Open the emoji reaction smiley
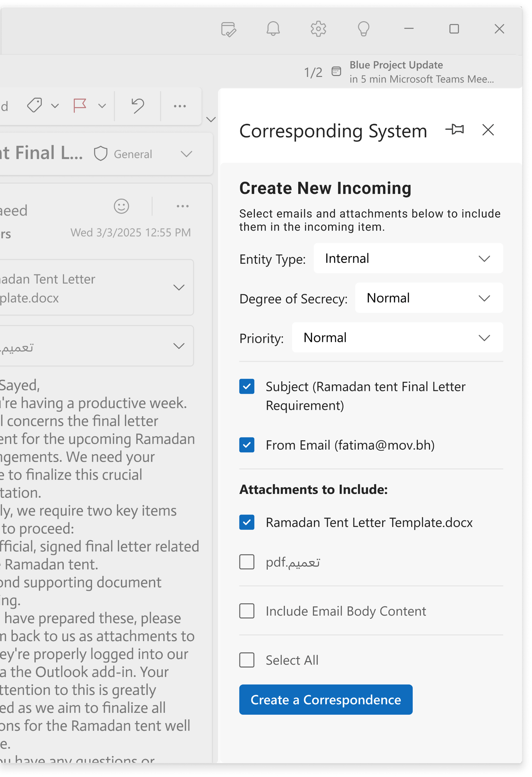The height and width of the screenshot is (777, 532). pyautogui.click(x=121, y=206)
